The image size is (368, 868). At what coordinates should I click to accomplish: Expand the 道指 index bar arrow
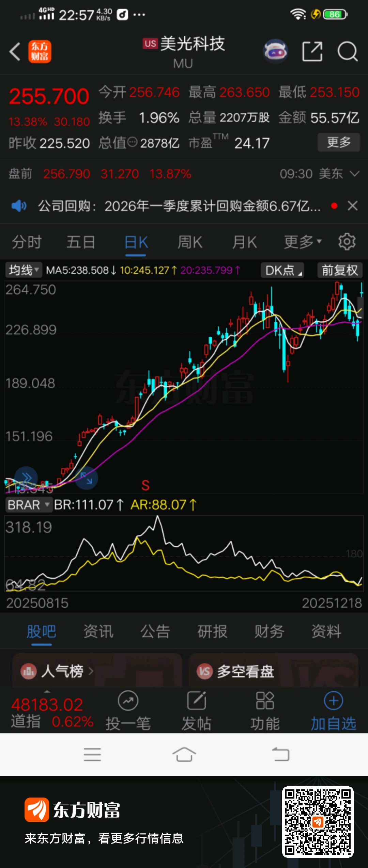point(47,692)
